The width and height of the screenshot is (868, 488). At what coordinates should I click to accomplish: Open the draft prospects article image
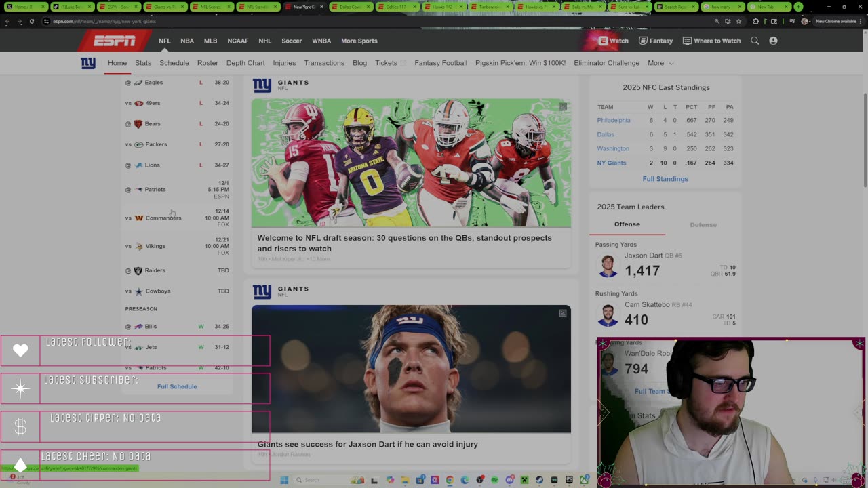point(411,163)
